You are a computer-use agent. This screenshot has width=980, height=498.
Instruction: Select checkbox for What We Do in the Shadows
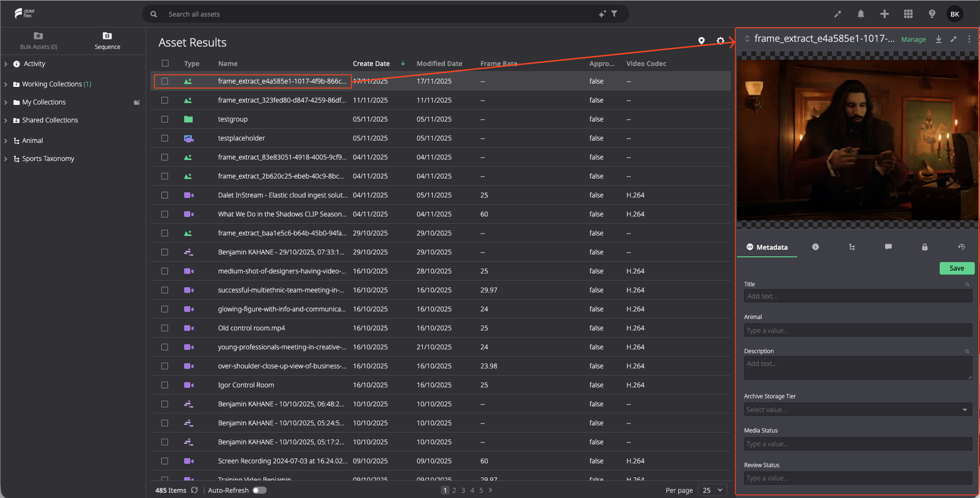click(165, 214)
